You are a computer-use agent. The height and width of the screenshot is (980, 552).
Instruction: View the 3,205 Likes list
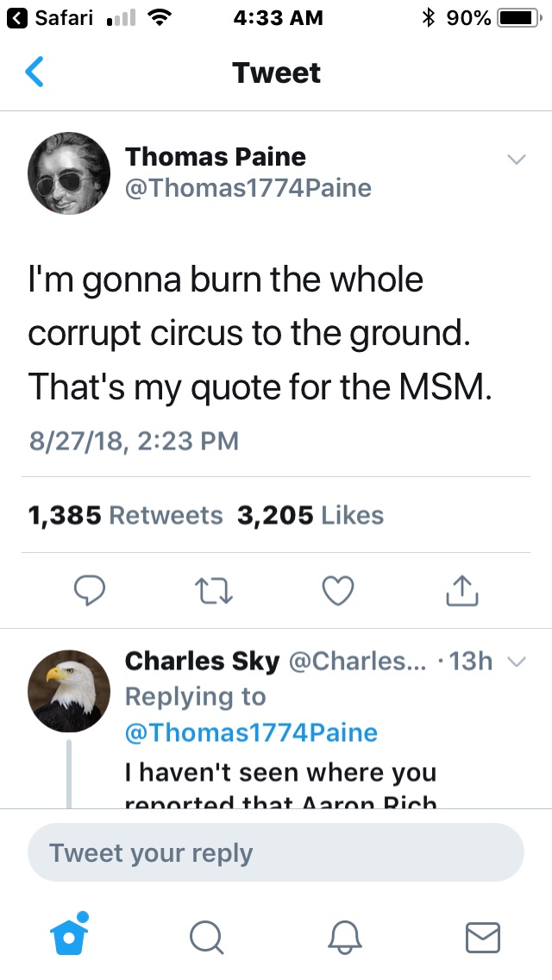pos(310,515)
